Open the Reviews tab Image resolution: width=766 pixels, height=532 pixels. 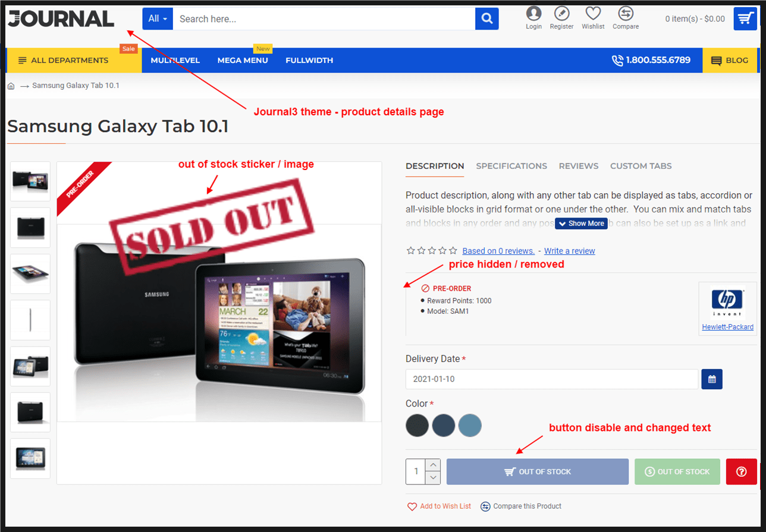[x=578, y=166]
